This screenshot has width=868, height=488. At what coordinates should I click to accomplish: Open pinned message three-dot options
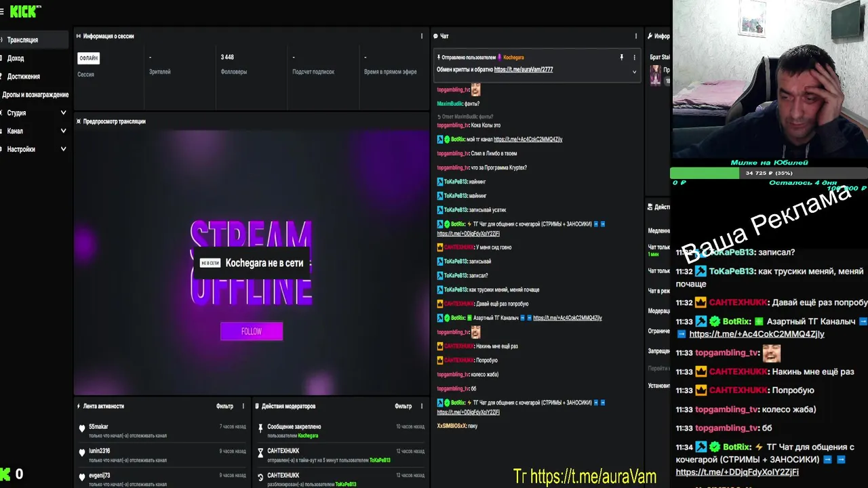[634, 58]
